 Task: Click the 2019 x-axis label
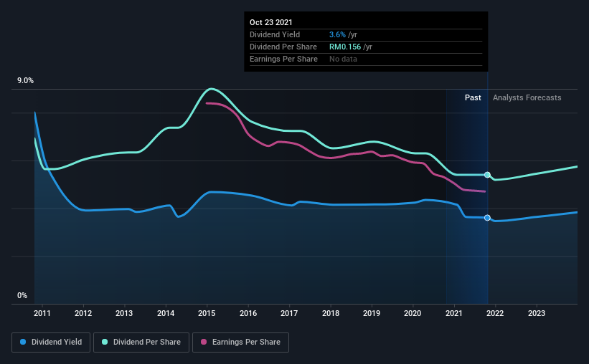(372, 313)
